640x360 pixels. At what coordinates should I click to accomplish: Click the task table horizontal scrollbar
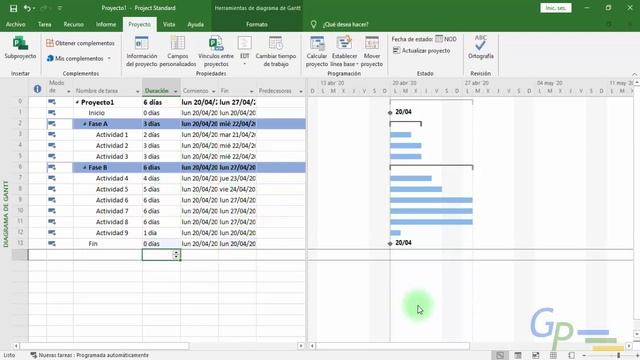point(104,346)
